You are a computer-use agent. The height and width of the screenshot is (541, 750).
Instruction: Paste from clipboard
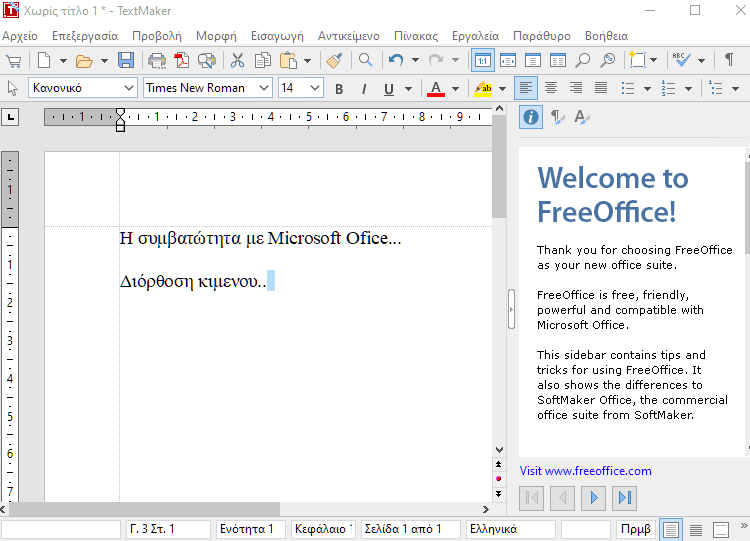tap(289, 61)
